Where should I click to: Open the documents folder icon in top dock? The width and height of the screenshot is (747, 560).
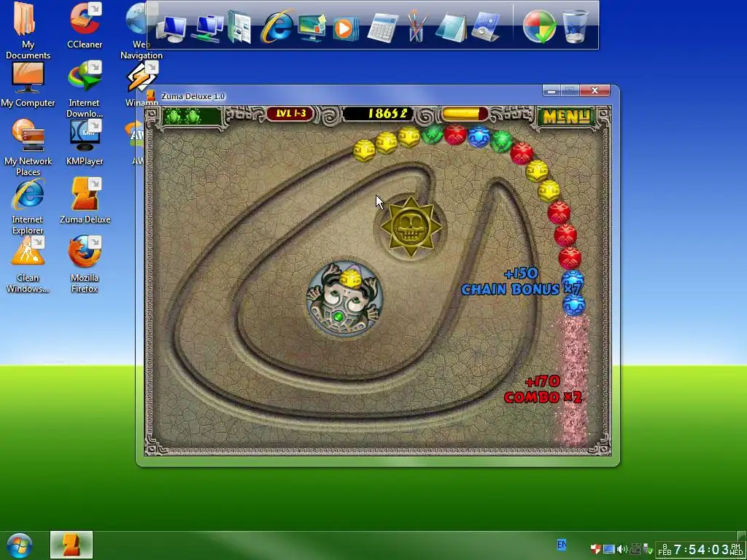239,28
